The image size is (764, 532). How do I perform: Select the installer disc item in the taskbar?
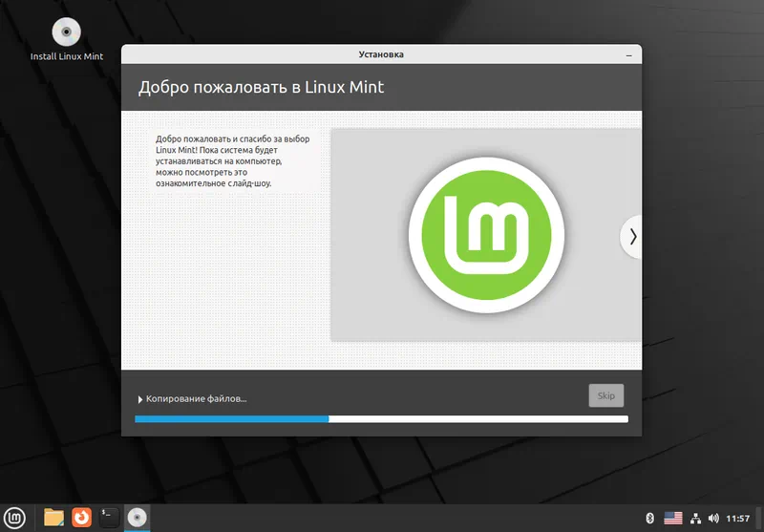point(137,518)
